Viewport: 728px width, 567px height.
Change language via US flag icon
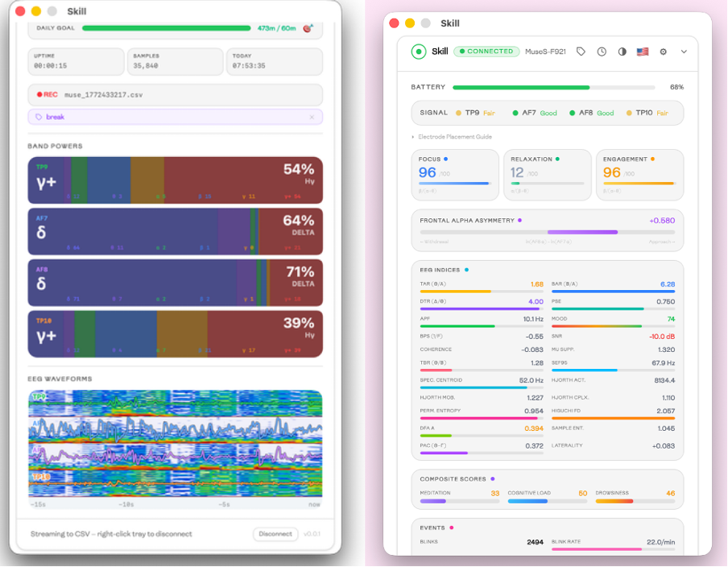pyautogui.click(x=643, y=52)
